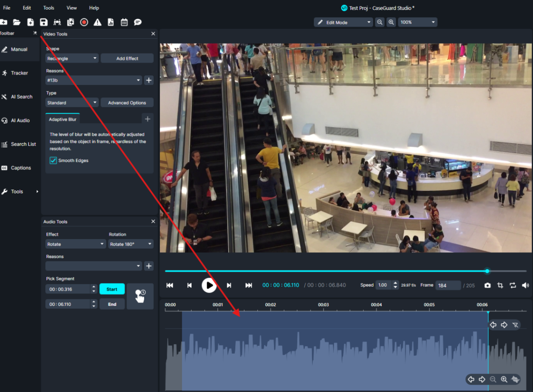
Task: Select the Tracker tool in sidebar
Action: (x=20, y=73)
